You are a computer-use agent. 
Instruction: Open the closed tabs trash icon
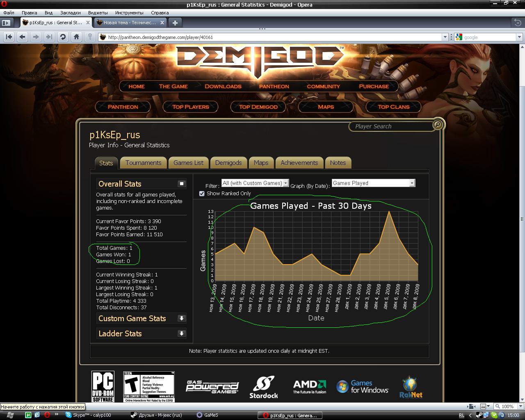[518, 23]
